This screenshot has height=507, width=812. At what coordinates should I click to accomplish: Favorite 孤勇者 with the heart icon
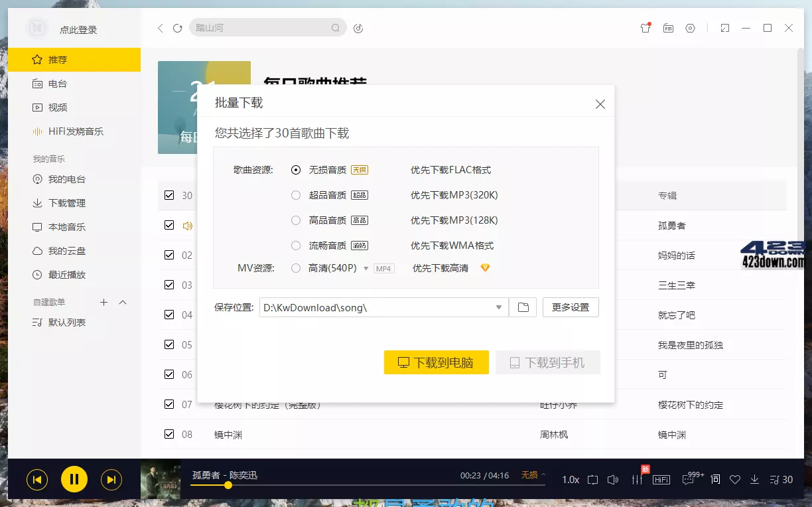pos(735,479)
